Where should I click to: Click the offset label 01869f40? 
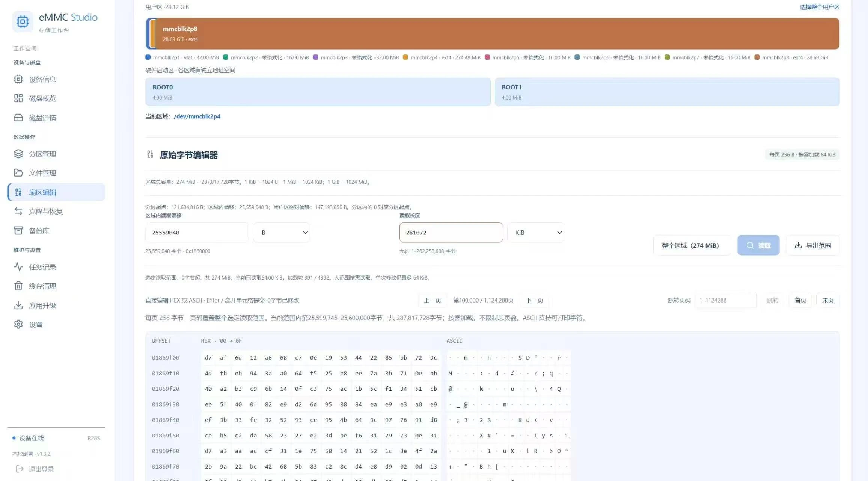click(x=166, y=420)
